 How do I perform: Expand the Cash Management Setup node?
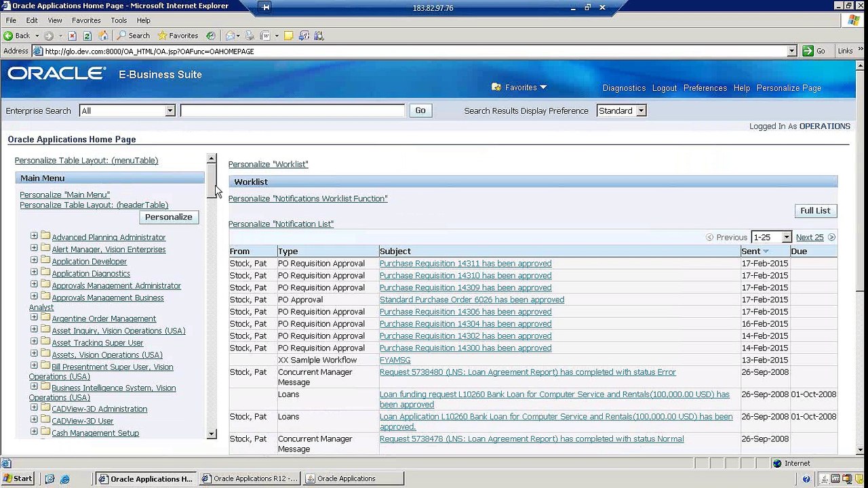point(34,431)
